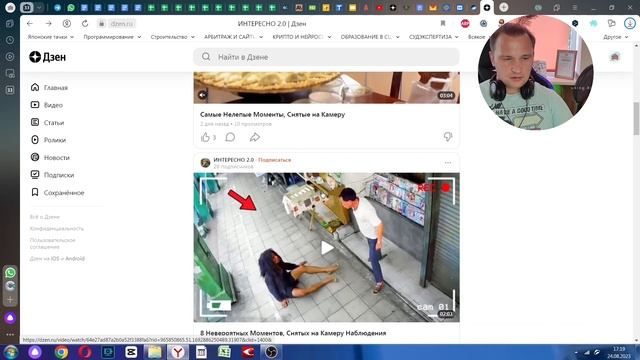Viewport: 640px width, 360px height.
Task: Open the red AdBlock extension icon
Action: [x=465, y=24]
